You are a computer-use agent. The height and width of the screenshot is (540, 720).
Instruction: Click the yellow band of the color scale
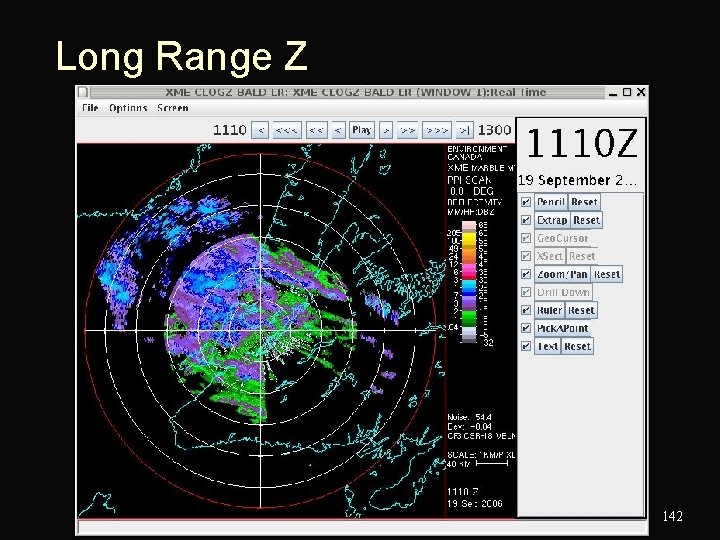[x=468, y=240]
